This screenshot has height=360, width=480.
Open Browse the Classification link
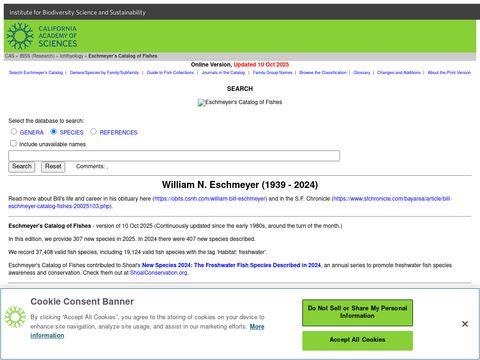[x=323, y=73]
